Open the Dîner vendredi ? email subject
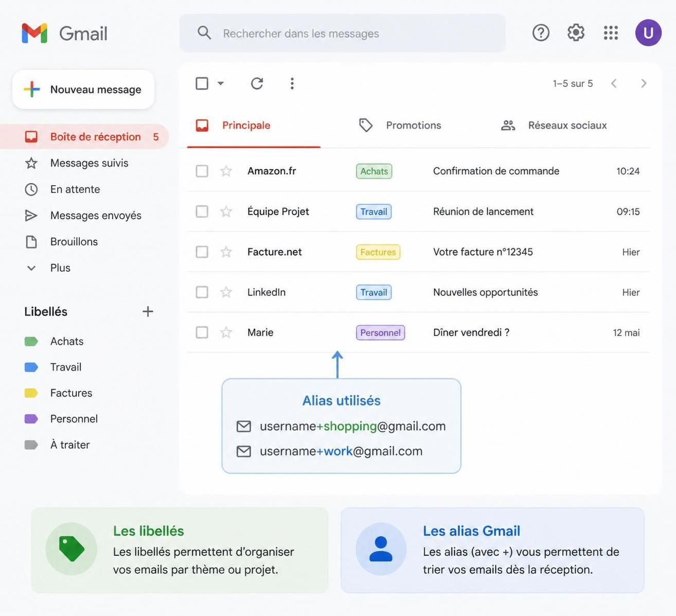Viewport: 676px width, 616px height. pyautogui.click(x=471, y=332)
